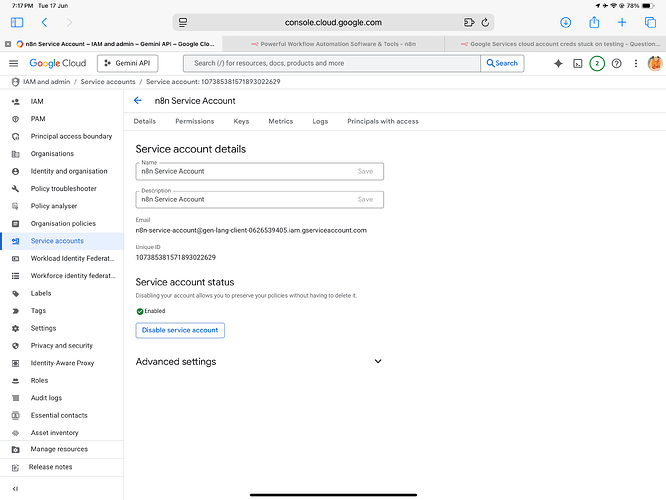
Task: Open Labels sidebar item
Action: tap(62, 293)
